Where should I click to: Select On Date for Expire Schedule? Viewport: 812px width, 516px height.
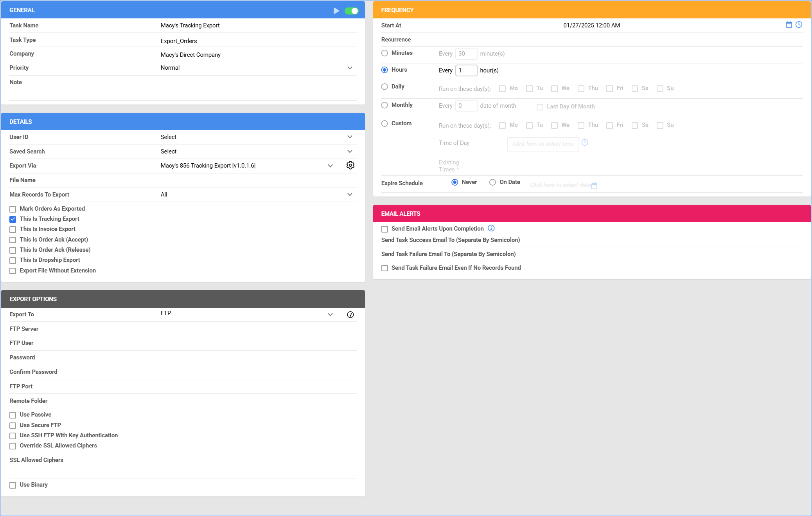click(x=492, y=182)
